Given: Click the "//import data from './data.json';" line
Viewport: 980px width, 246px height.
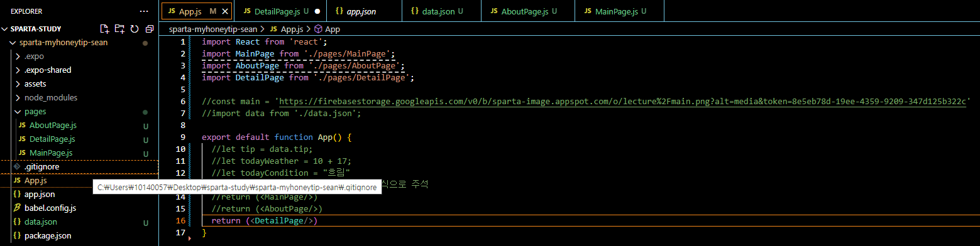Looking at the screenshot, I should [282, 114].
